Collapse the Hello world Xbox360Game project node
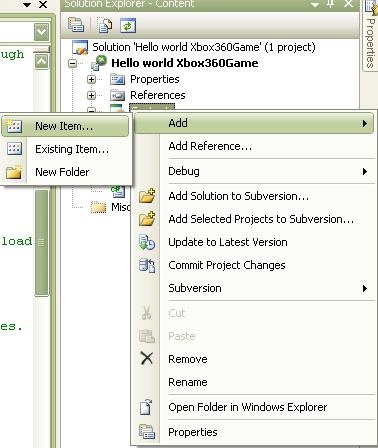 [x=73, y=63]
